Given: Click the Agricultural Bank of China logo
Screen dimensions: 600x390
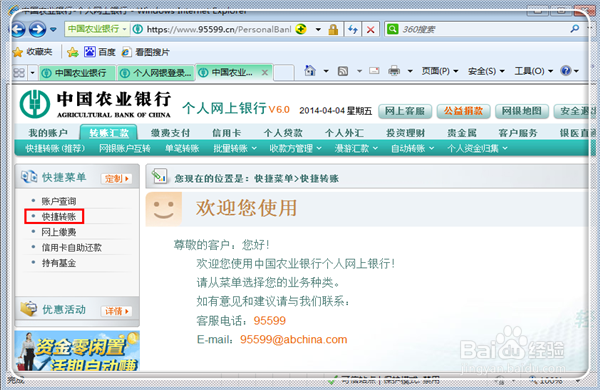Looking at the screenshot, I should point(95,104).
